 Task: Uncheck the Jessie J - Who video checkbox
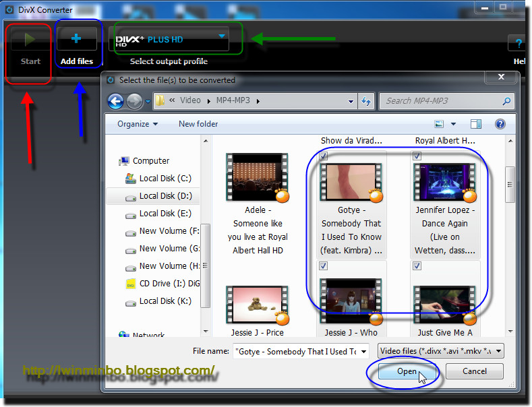[324, 266]
